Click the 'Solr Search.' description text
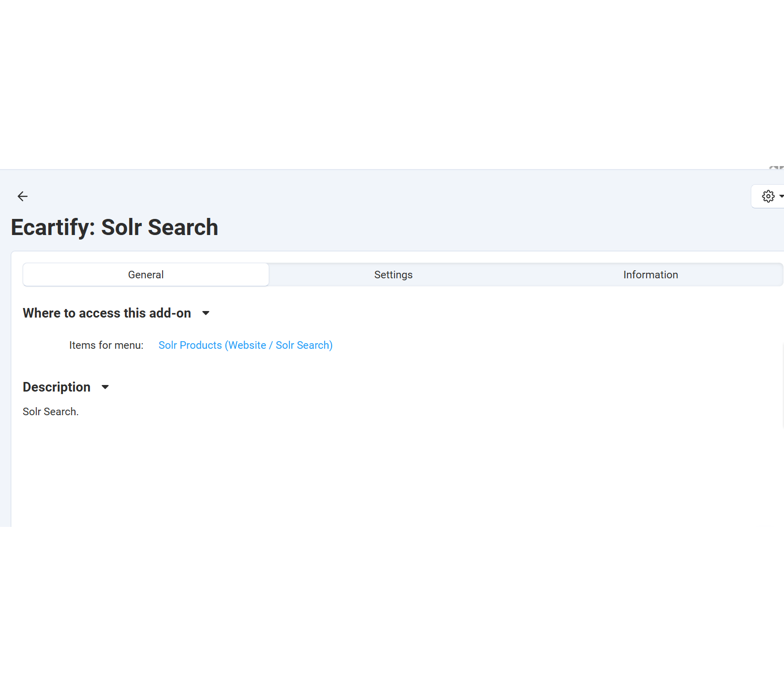The height and width of the screenshot is (693, 784). click(x=50, y=412)
